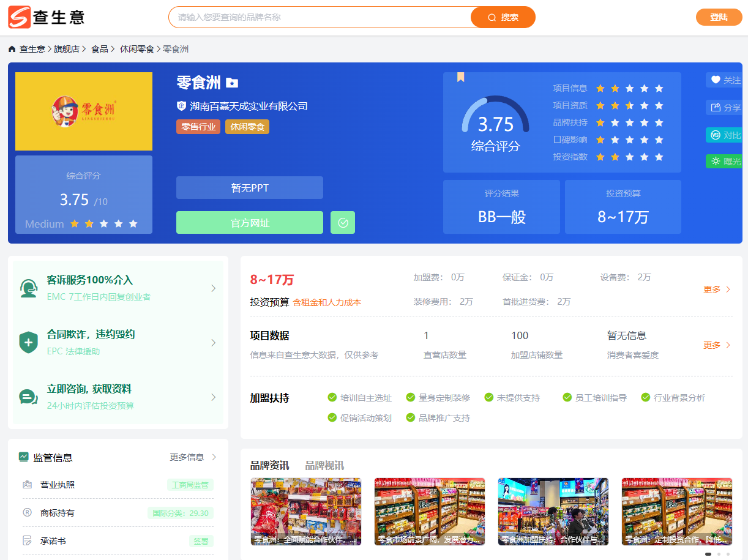Go to 食品 in the breadcrumb
This screenshot has height=560, width=748.
pos(100,49)
